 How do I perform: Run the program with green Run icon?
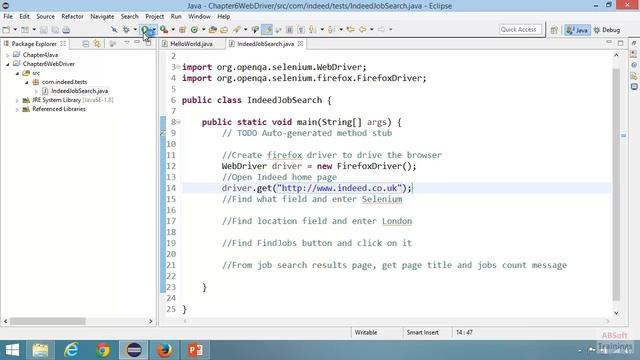(144, 30)
